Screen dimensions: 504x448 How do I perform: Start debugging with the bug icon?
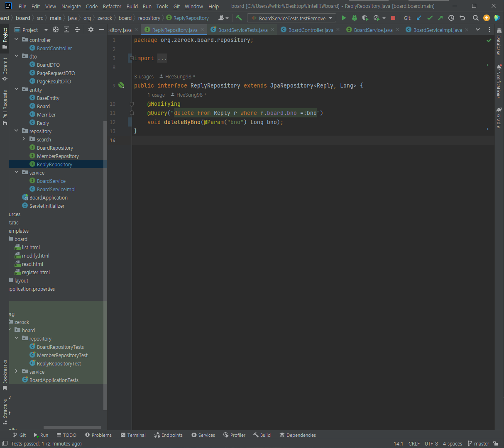click(x=354, y=18)
